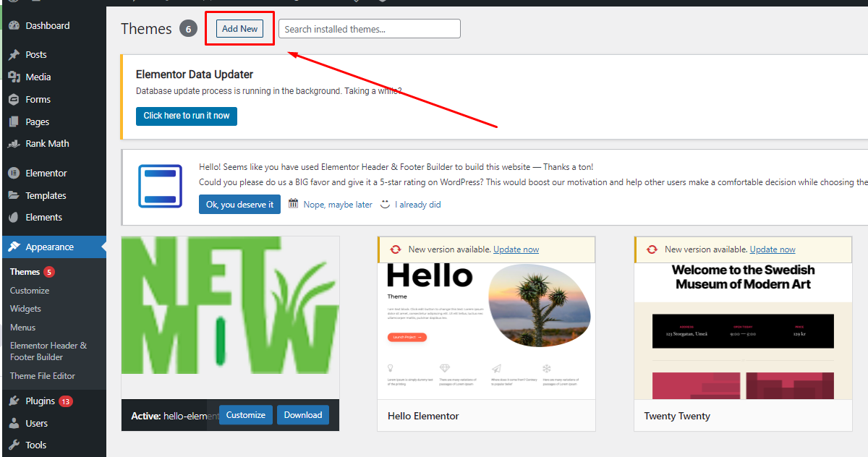Click Update now on Hello Elementor
This screenshot has height=457, width=868.
point(516,249)
